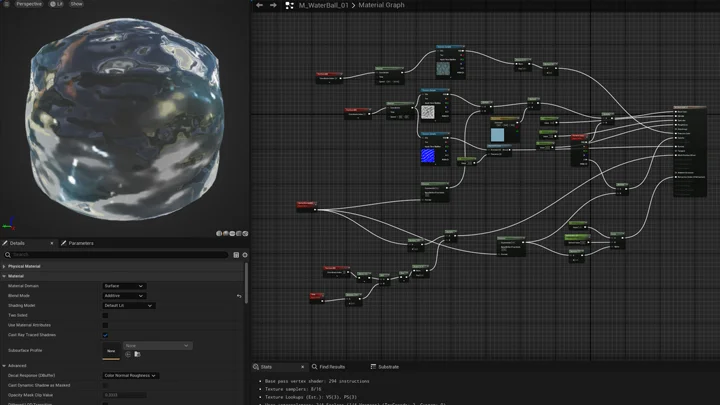Select the teal texture sample thumbnail
The image size is (720, 405).
(443, 68)
